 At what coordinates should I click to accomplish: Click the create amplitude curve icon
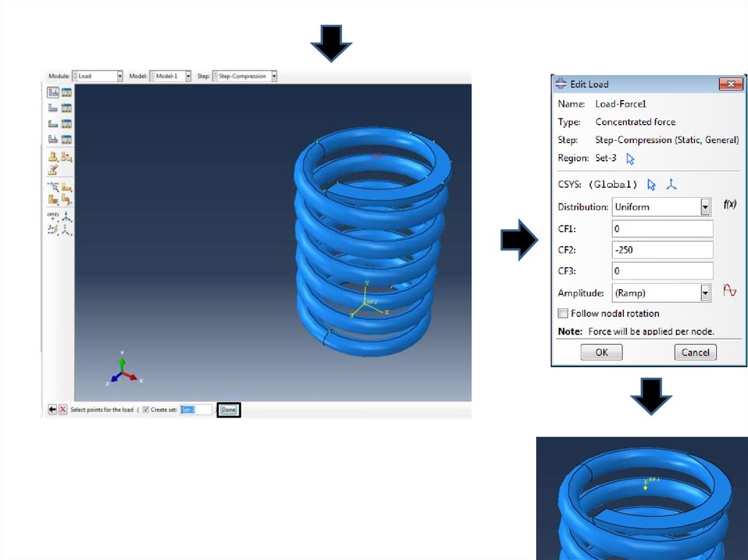point(730,290)
